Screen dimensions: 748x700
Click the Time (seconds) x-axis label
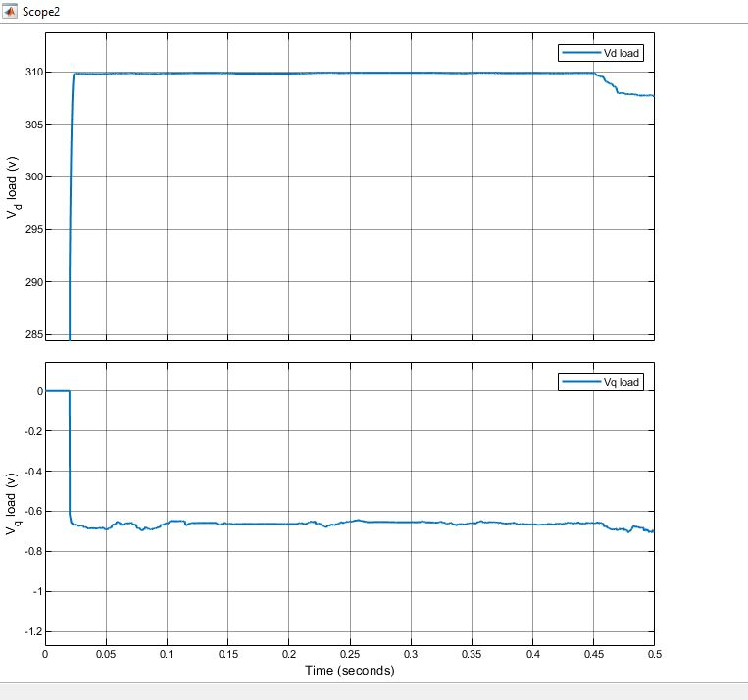coord(349,671)
